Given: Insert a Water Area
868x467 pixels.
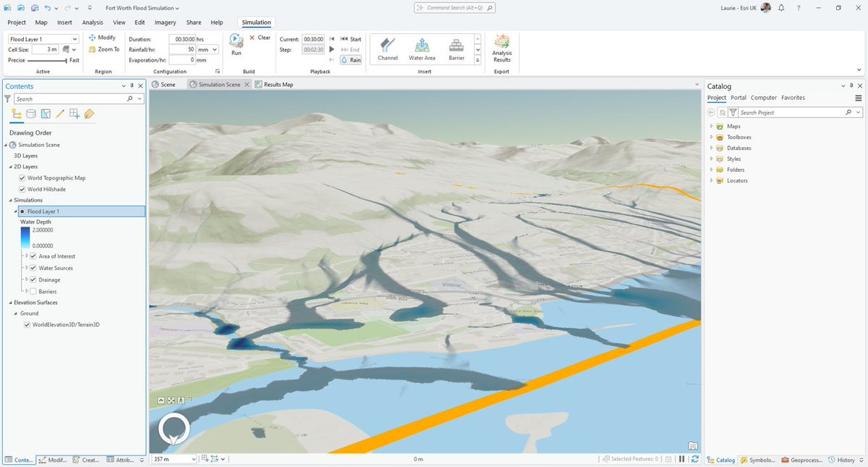Looking at the screenshot, I should coord(422,49).
